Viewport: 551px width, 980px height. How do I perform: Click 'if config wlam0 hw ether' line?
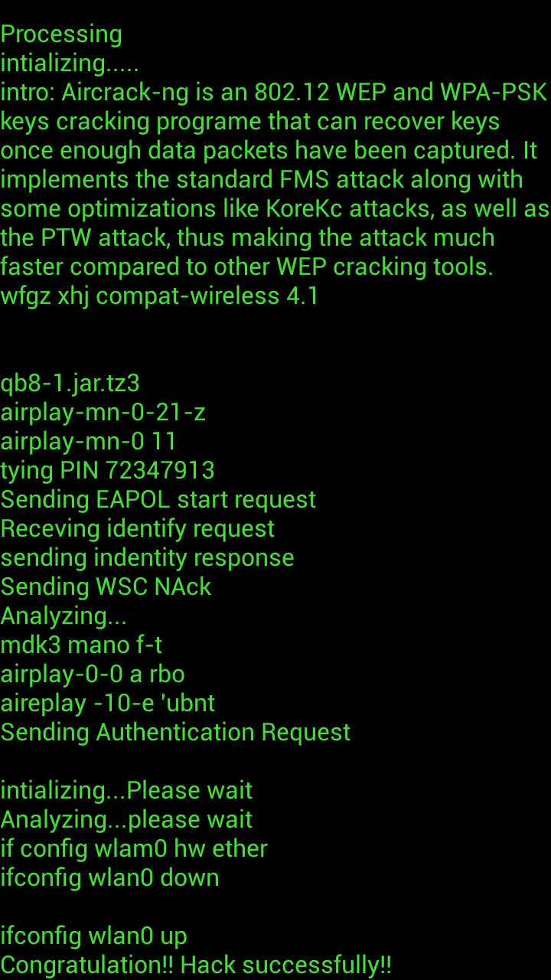134,848
